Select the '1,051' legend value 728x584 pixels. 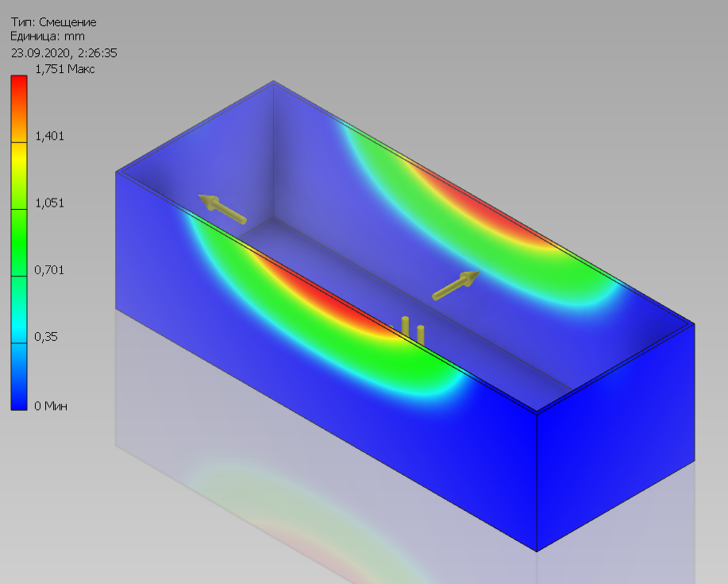[x=49, y=203]
